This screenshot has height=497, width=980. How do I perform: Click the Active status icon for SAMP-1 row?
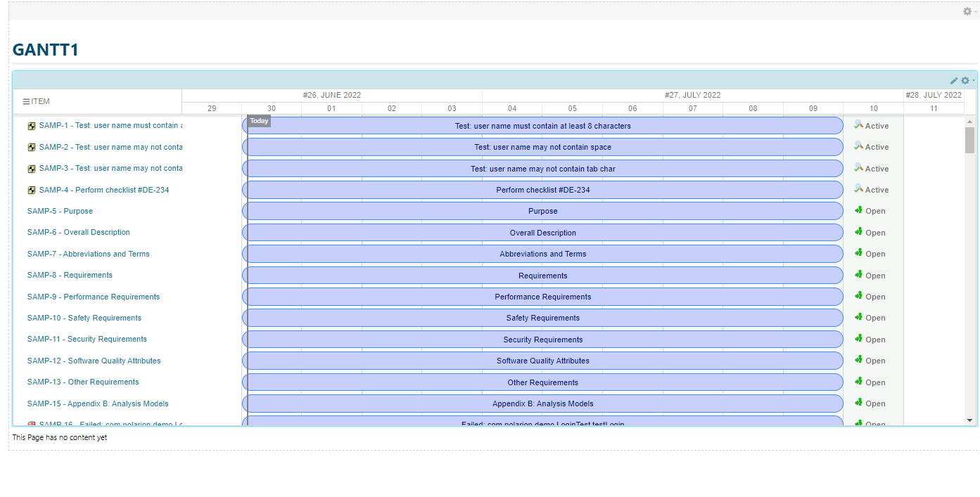(858, 125)
